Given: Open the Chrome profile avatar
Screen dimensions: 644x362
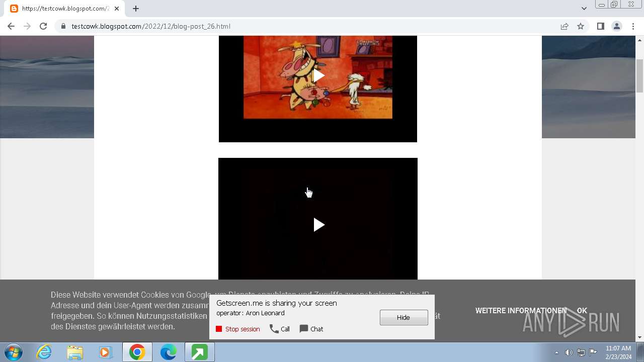Looking at the screenshot, I should click(x=616, y=26).
